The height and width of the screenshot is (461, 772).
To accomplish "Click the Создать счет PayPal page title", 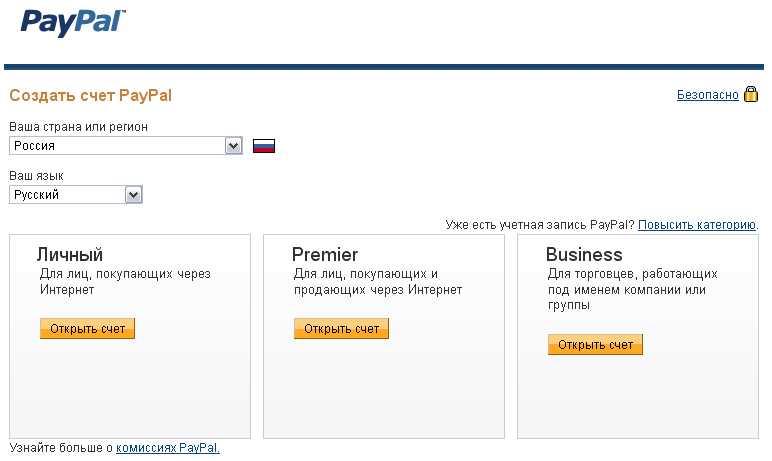I will click(91, 95).
